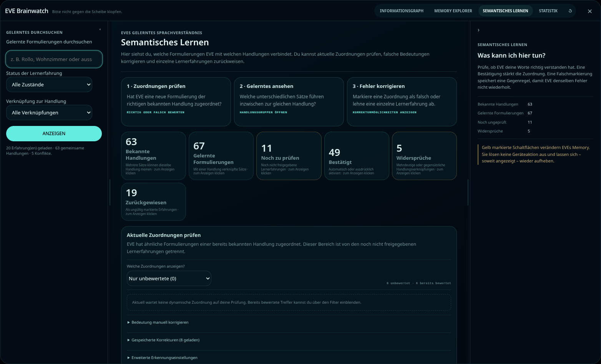The height and width of the screenshot is (364, 601).
Task: Collapse the Gelerntes durchsuchen sidebar
Action: [x=100, y=30]
